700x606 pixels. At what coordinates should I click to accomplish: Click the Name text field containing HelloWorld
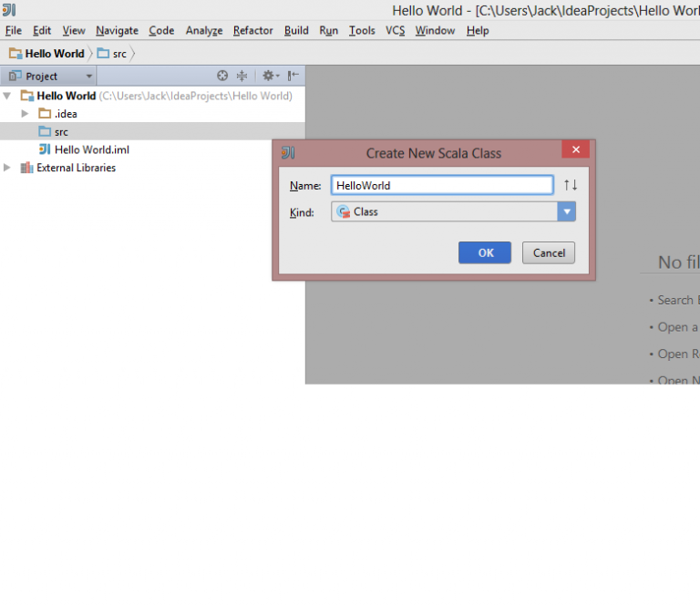tap(442, 185)
